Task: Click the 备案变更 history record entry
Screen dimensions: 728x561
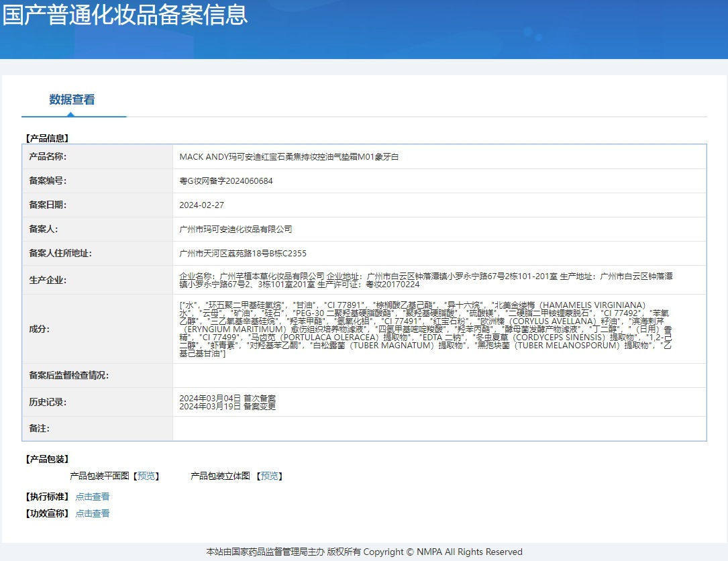Action: coord(227,407)
